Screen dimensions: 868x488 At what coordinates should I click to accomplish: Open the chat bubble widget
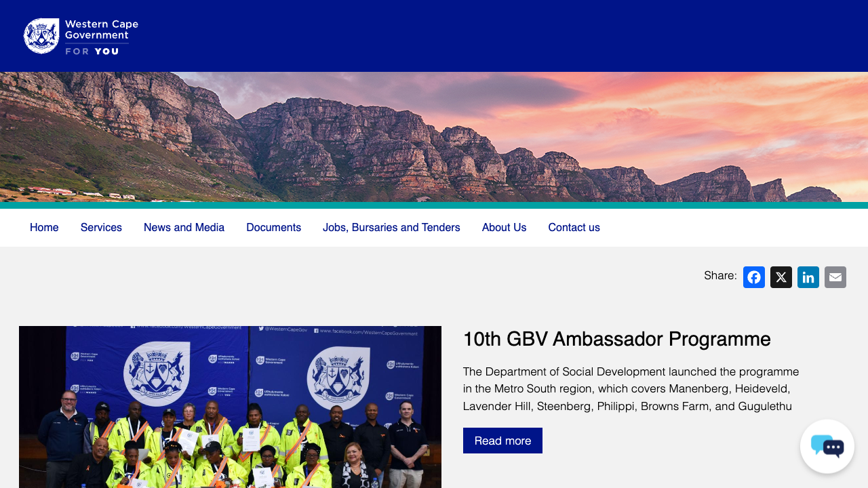point(827,446)
